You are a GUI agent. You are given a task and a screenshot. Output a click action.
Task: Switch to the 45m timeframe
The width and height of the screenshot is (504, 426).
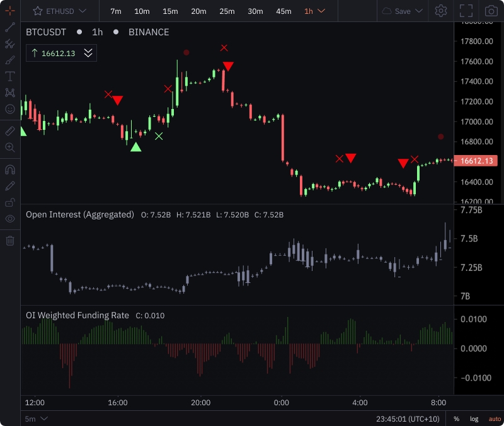pyautogui.click(x=283, y=11)
